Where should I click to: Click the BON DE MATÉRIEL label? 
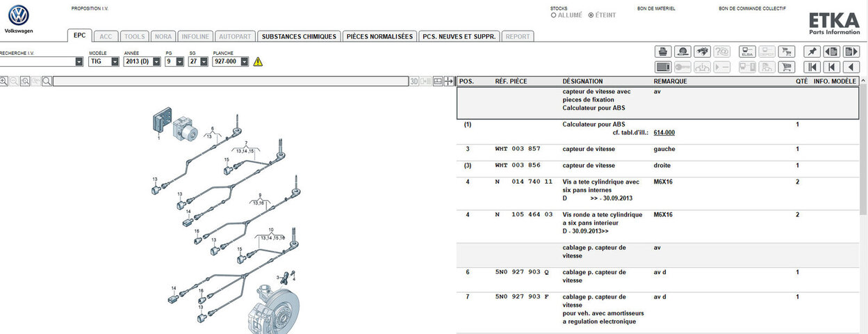coord(656,8)
